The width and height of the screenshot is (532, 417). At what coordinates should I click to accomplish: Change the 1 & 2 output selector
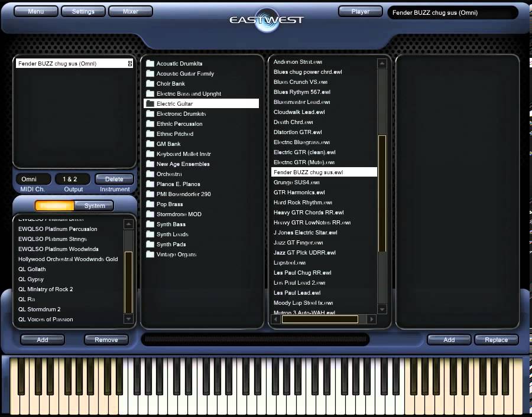coord(73,179)
